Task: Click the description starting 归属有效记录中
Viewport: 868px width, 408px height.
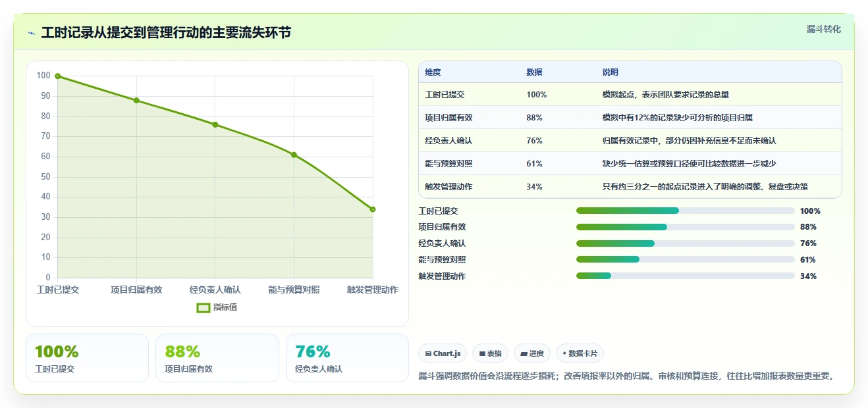Action: pos(690,141)
